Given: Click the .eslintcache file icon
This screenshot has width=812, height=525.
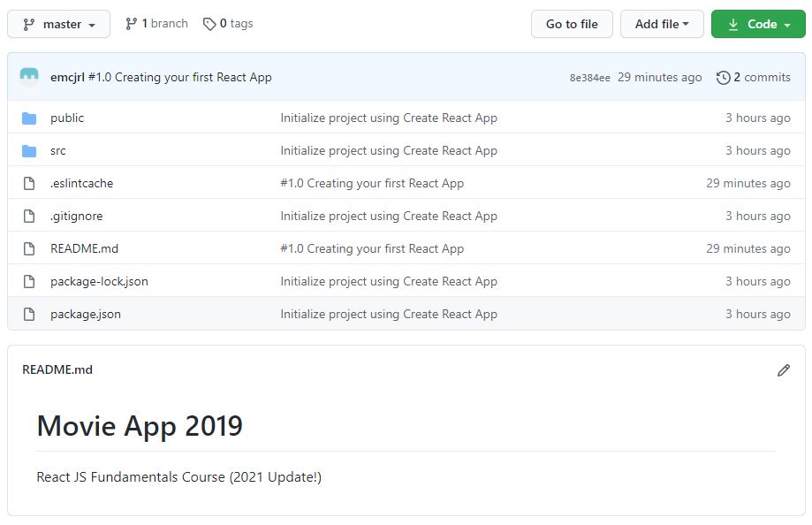Looking at the screenshot, I should [29, 184].
